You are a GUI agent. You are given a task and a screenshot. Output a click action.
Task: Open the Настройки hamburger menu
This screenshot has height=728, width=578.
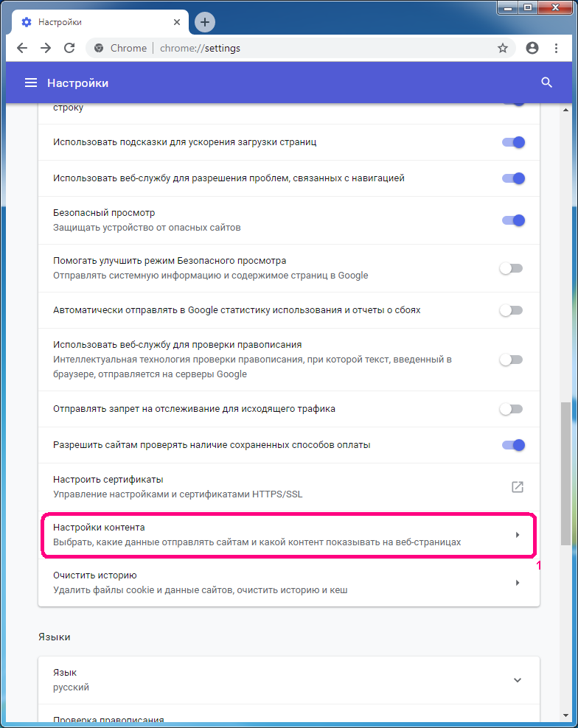tap(31, 83)
